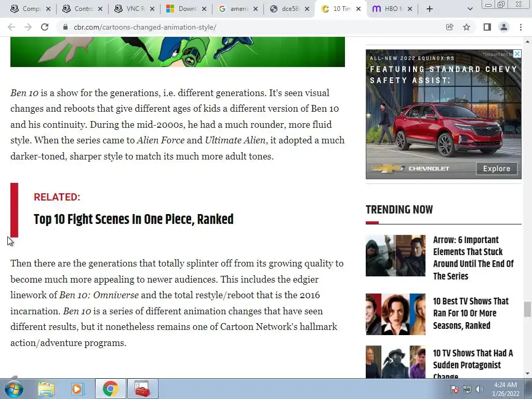This screenshot has width=532, height=399.
Task: Click the Action Center flag tray icon
Action: 455,389
